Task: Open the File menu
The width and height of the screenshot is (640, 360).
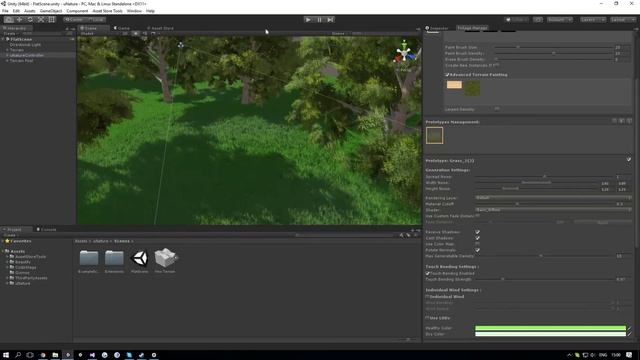Action: [x=5, y=11]
